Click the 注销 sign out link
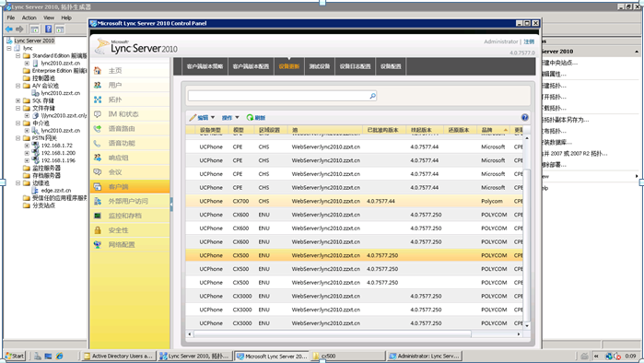 click(529, 41)
